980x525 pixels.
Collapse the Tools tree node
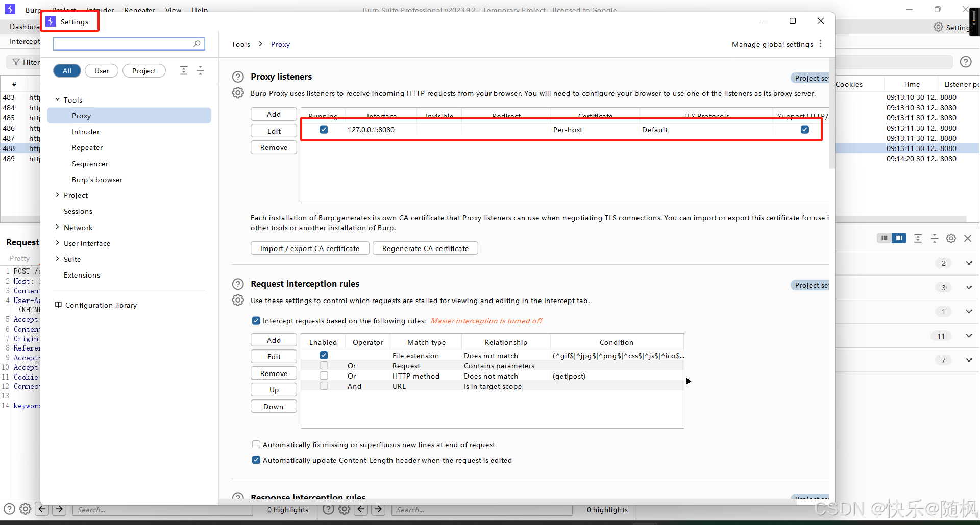(57, 99)
